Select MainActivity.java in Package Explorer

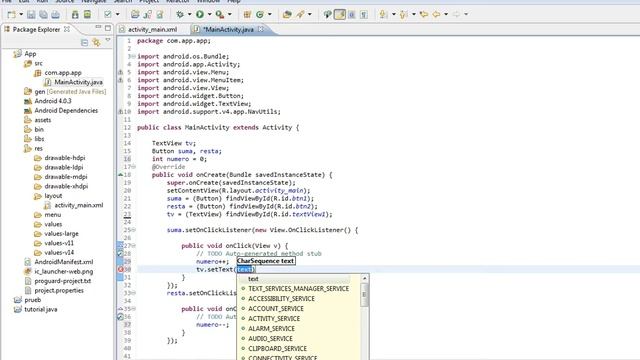pos(78,82)
